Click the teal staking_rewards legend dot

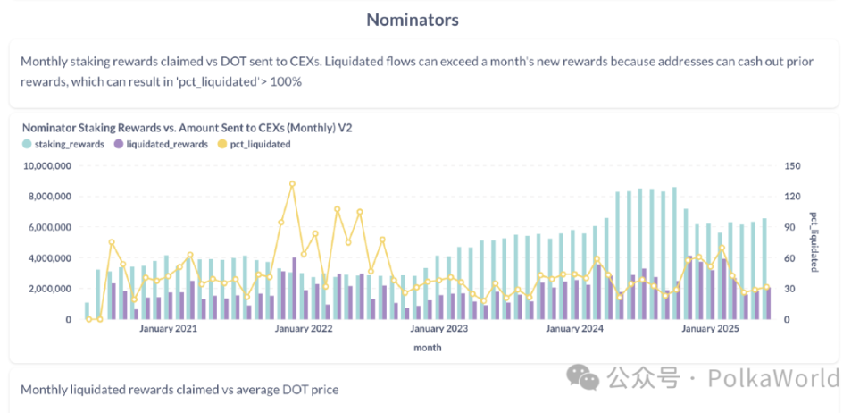[27, 144]
